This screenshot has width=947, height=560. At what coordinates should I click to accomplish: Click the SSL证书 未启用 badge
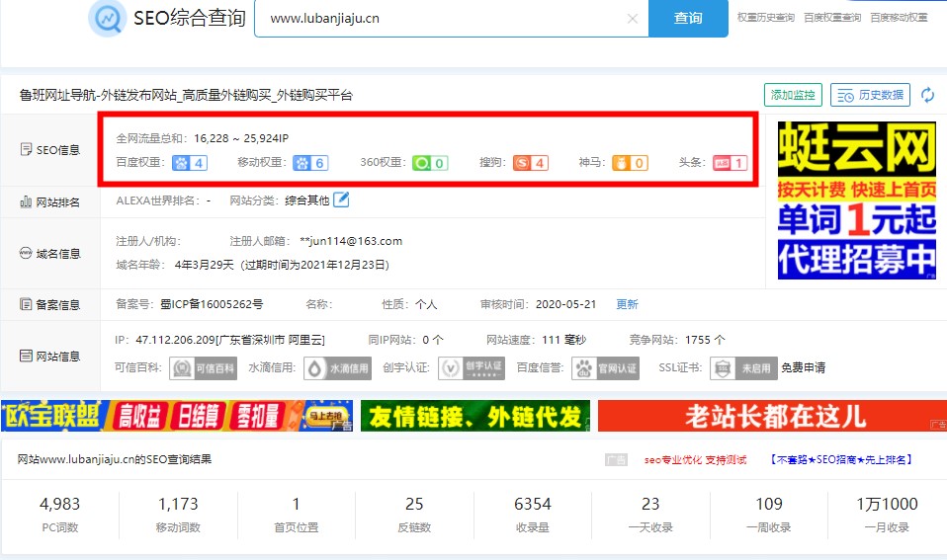click(x=743, y=368)
